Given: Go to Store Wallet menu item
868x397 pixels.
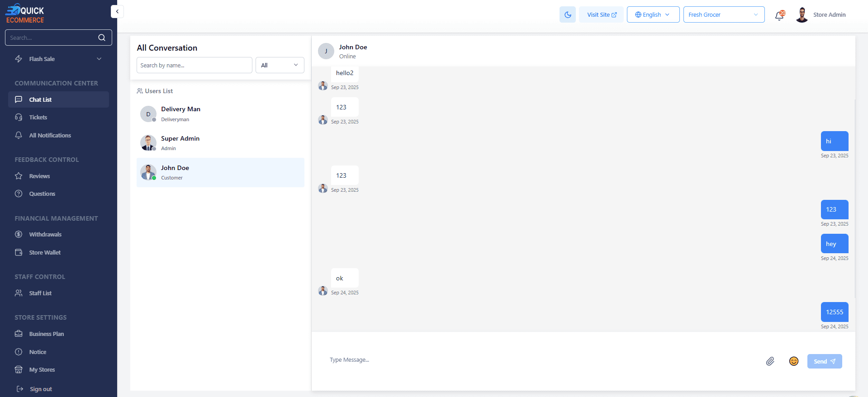Looking at the screenshot, I should 45,252.
